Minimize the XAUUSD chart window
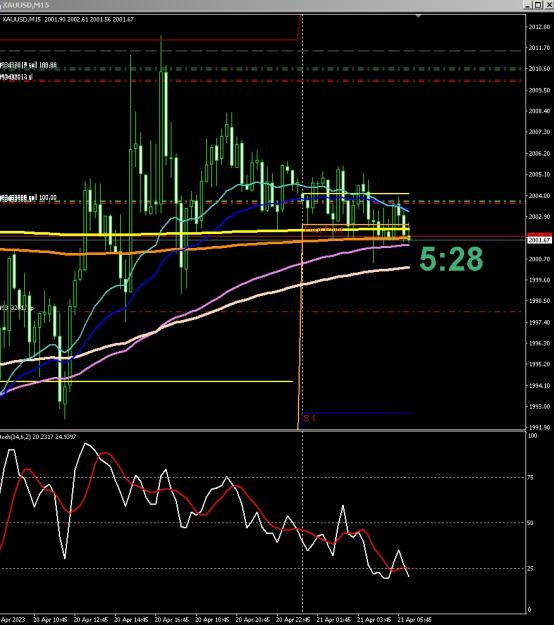Image resolution: width=554 pixels, height=625 pixels. 528,5
